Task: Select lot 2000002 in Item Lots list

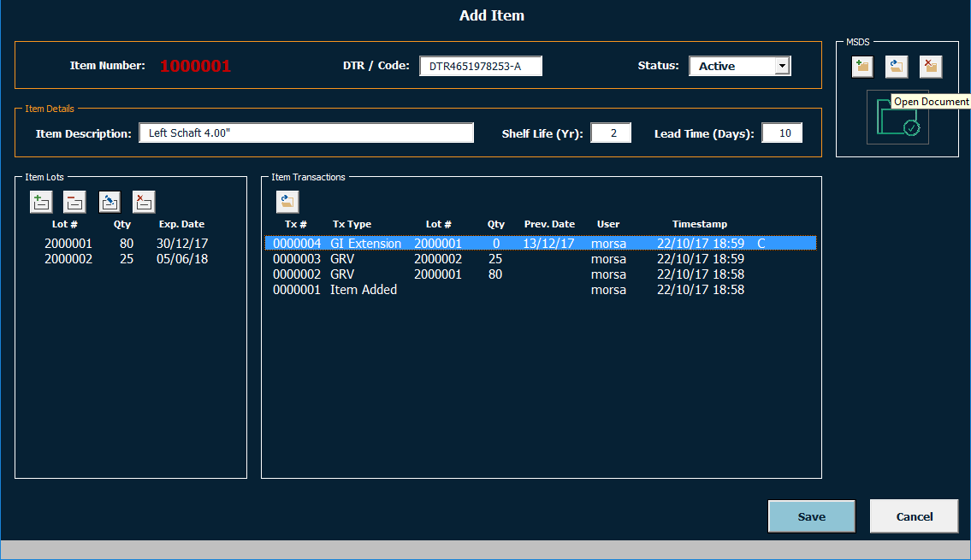Action: click(x=127, y=259)
